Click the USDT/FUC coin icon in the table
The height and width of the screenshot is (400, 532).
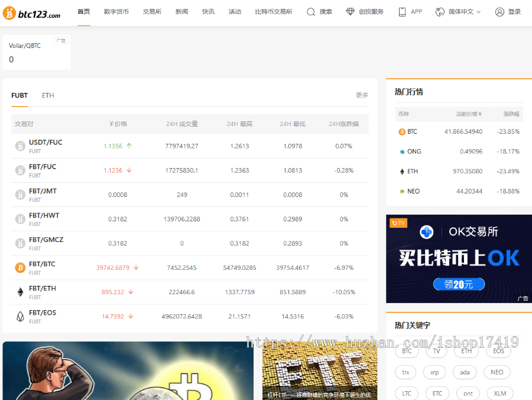[20, 146]
